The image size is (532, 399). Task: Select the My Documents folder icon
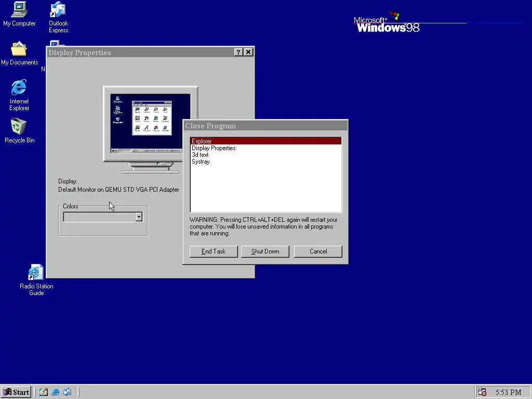pos(19,53)
